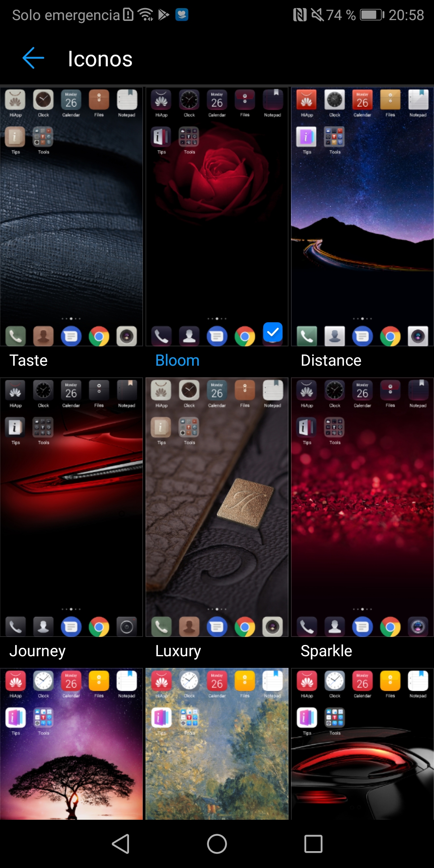Select the Distance icon theme preview
This screenshot has width=434, height=868.
[x=362, y=217]
